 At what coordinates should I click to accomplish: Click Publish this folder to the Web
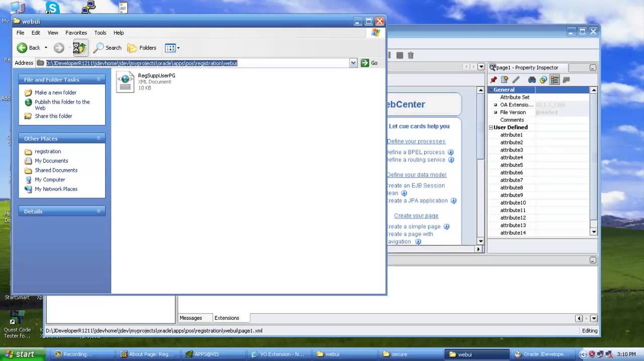coord(62,105)
